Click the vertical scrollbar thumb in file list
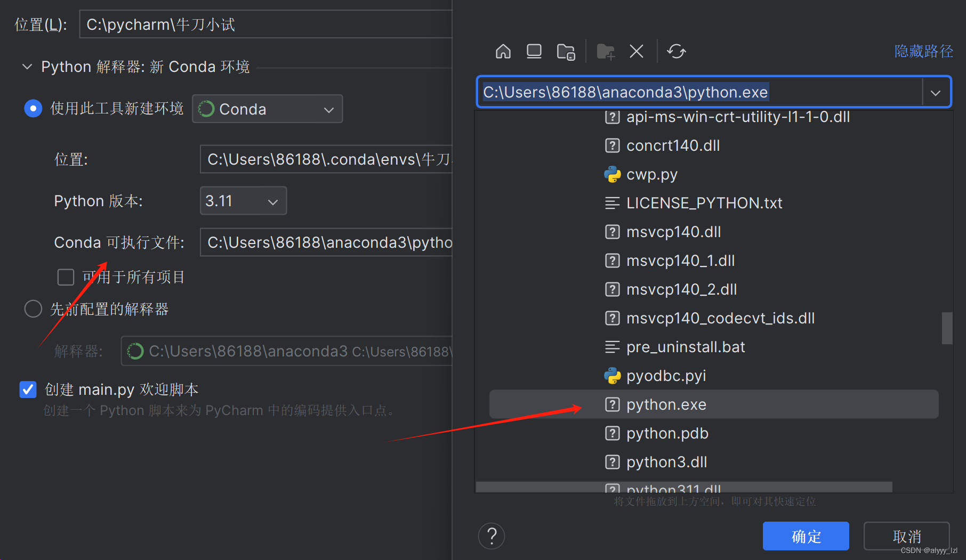 (x=947, y=328)
